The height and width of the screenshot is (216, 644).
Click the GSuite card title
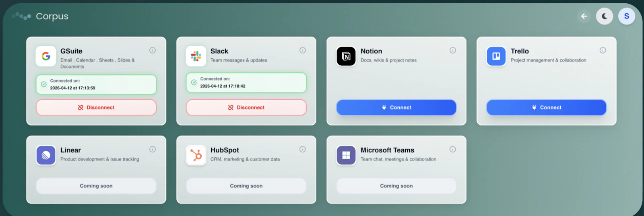point(71,51)
